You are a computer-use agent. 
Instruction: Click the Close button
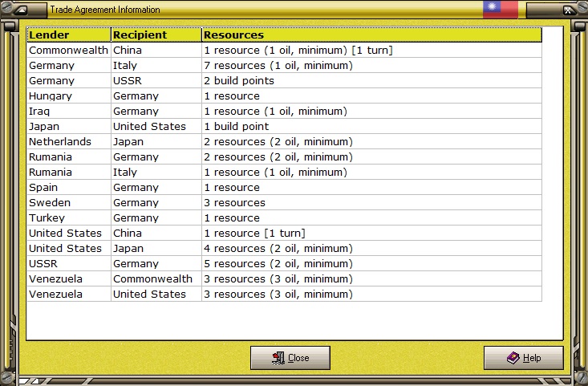[x=290, y=358]
